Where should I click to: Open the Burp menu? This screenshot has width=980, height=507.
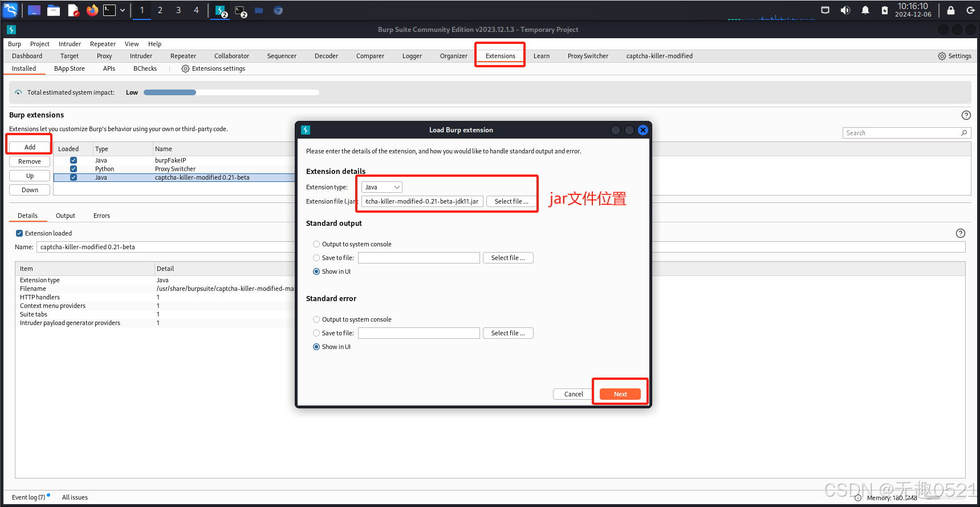pos(15,44)
